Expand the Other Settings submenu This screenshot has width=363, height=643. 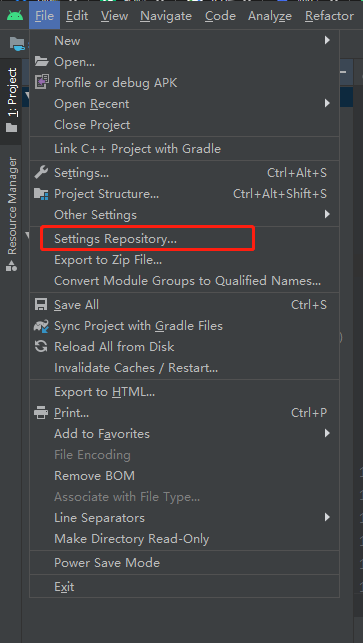tap(184, 214)
